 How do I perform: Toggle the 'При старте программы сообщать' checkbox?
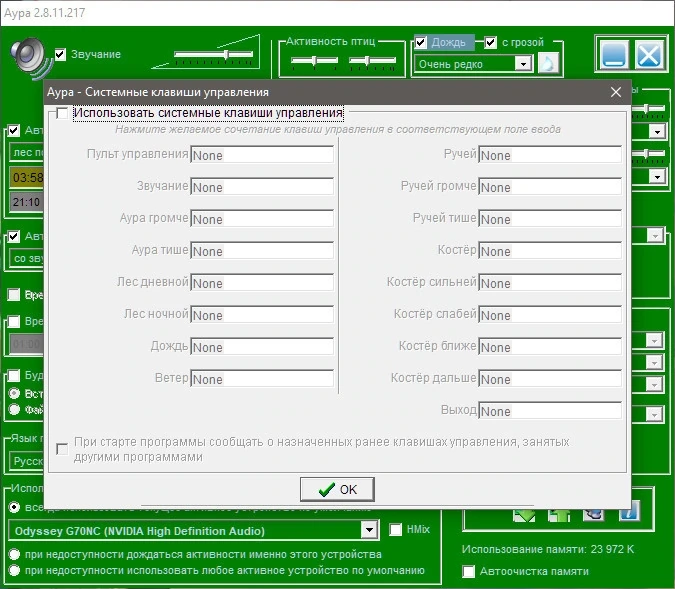(x=62, y=449)
